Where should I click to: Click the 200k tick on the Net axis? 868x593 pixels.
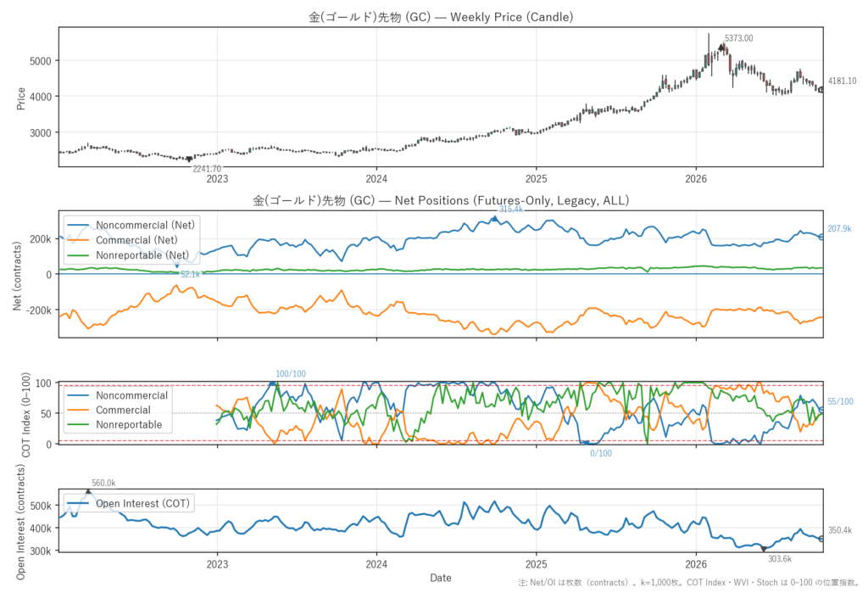click(x=41, y=239)
